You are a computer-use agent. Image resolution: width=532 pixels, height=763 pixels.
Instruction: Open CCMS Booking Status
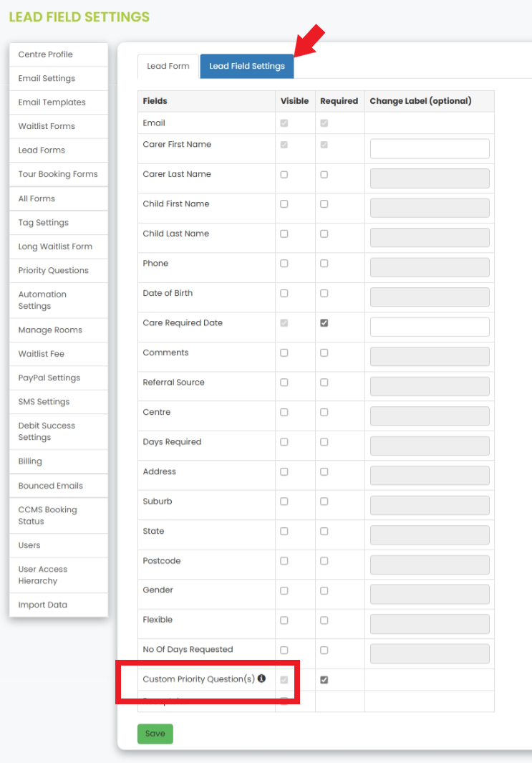(58, 515)
